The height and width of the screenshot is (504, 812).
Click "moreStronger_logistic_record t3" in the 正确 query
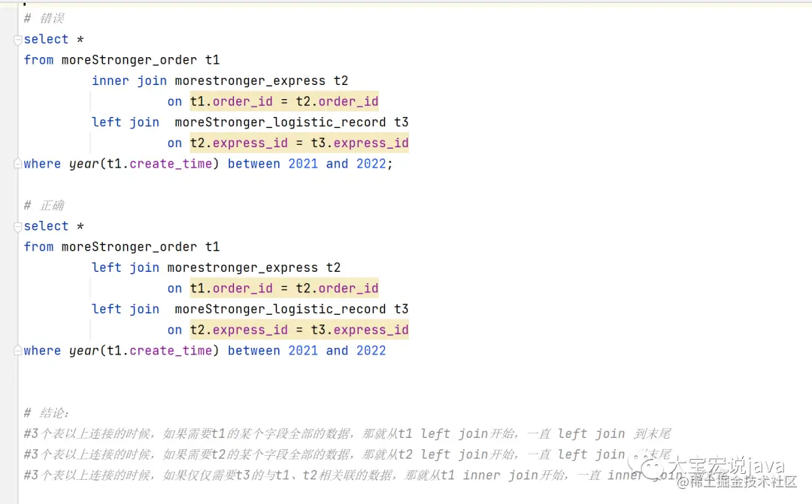(x=292, y=309)
